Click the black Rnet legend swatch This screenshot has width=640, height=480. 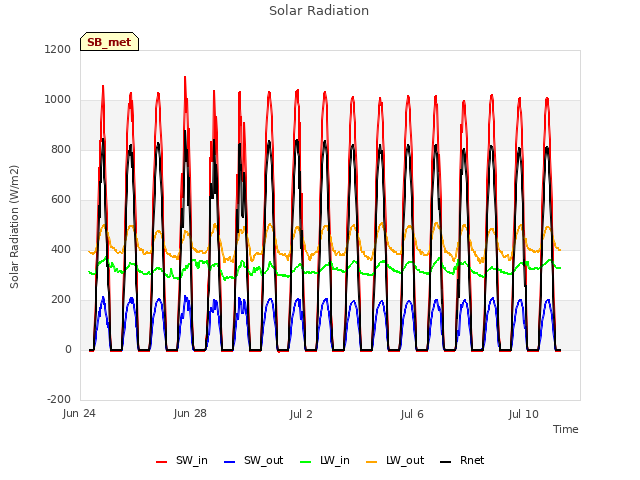click(446, 462)
